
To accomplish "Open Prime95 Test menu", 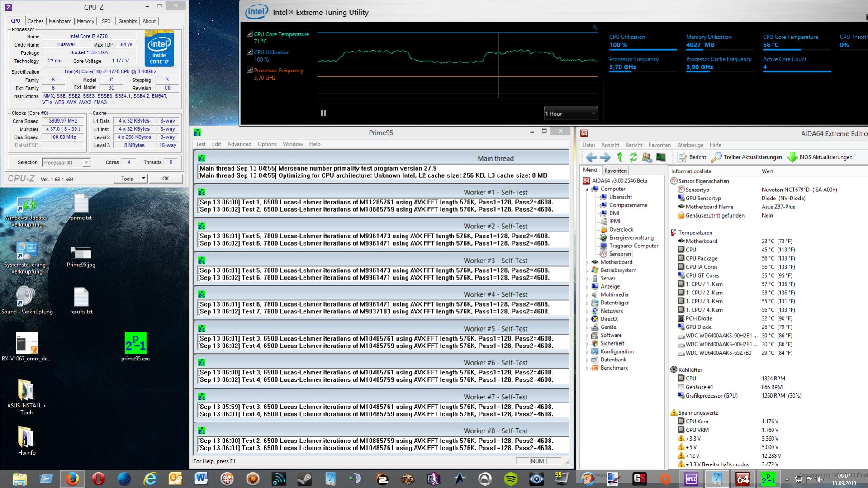I will pos(200,144).
